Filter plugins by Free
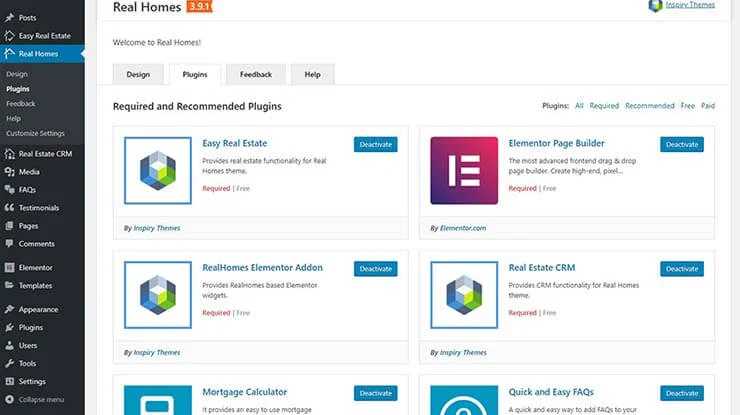The width and height of the screenshot is (740, 415). point(688,106)
